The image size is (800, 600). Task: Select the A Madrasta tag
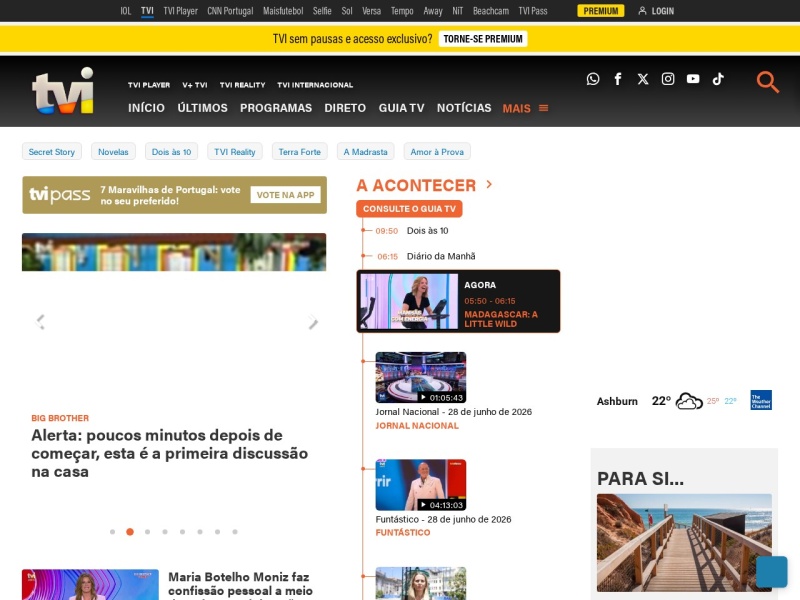coord(365,152)
